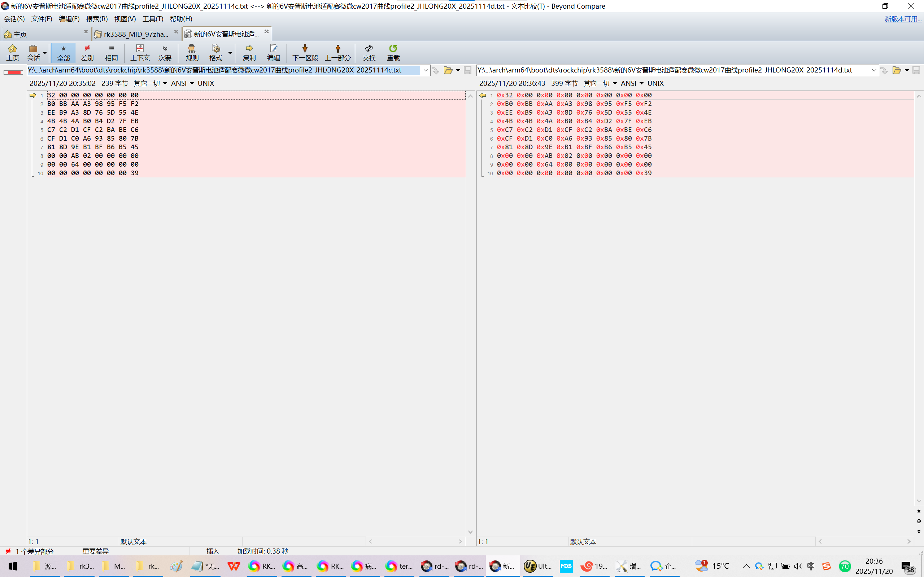Open left pane ANSI encoding dropdown
The width and height of the screenshot is (924, 577).
(182, 83)
